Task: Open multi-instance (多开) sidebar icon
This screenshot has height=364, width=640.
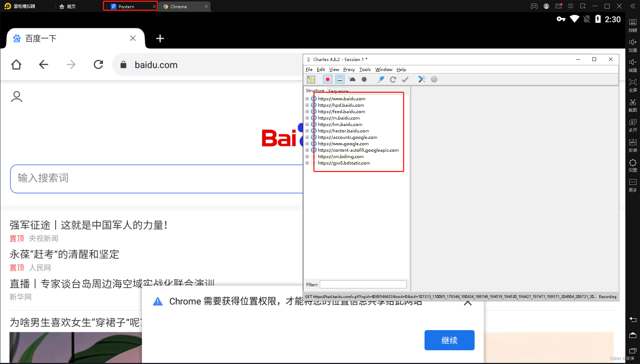Action: tap(633, 125)
